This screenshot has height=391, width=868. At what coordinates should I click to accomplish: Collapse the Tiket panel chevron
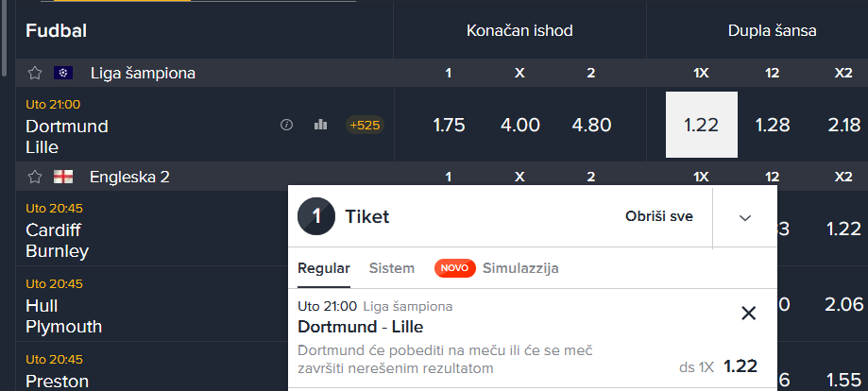[745, 217]
